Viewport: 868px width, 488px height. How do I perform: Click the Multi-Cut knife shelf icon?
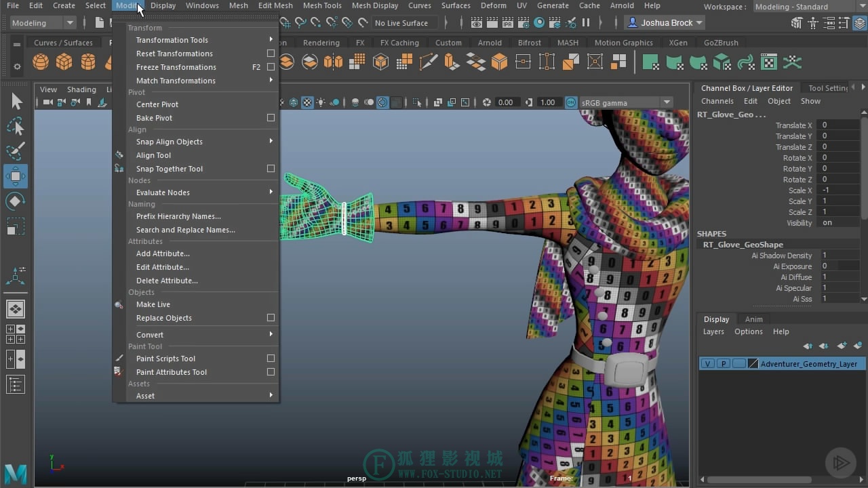pyautogui.click(x=429, y=62)
